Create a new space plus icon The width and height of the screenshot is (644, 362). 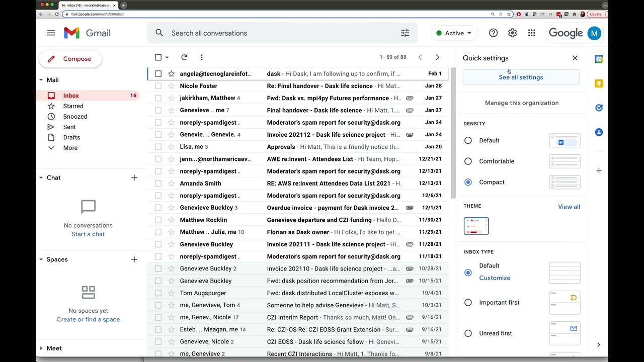(x=134, y=259)
